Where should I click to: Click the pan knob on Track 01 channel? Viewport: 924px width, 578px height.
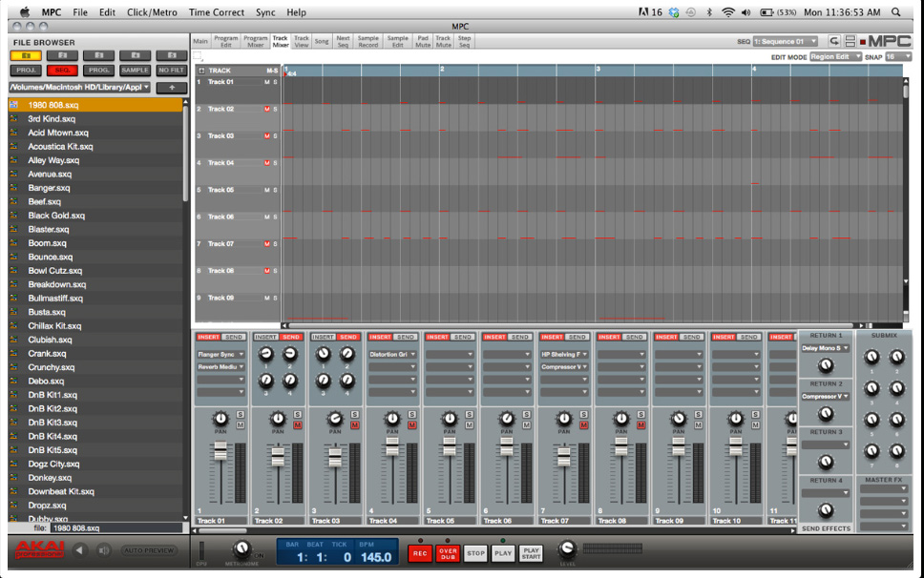pos(220,419)
